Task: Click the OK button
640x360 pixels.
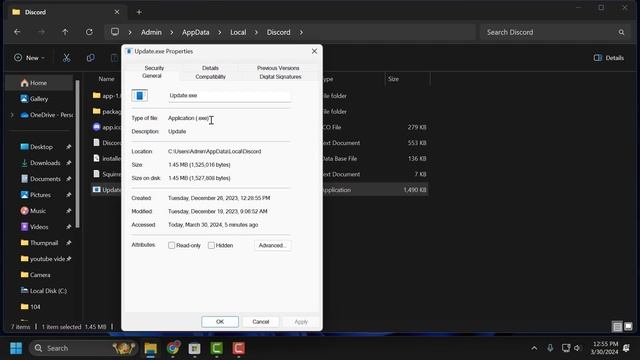Action: 220,322
